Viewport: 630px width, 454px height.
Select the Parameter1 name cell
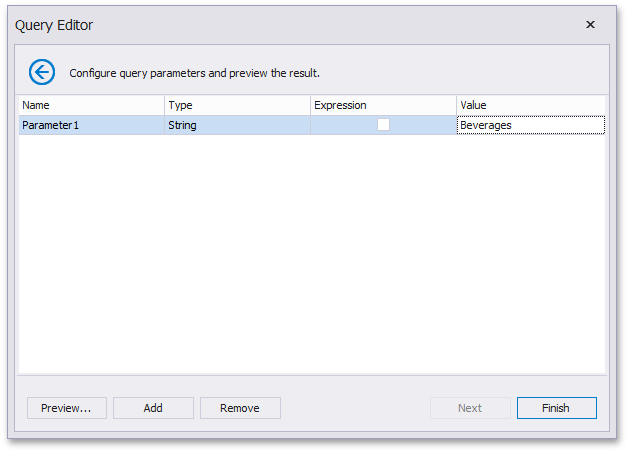coord(91,125)
